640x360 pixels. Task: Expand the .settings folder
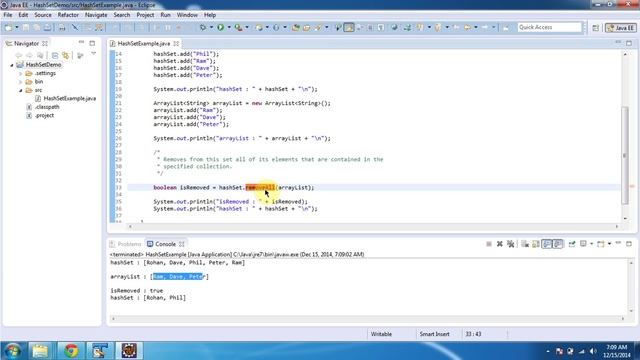tap(20, 73)
